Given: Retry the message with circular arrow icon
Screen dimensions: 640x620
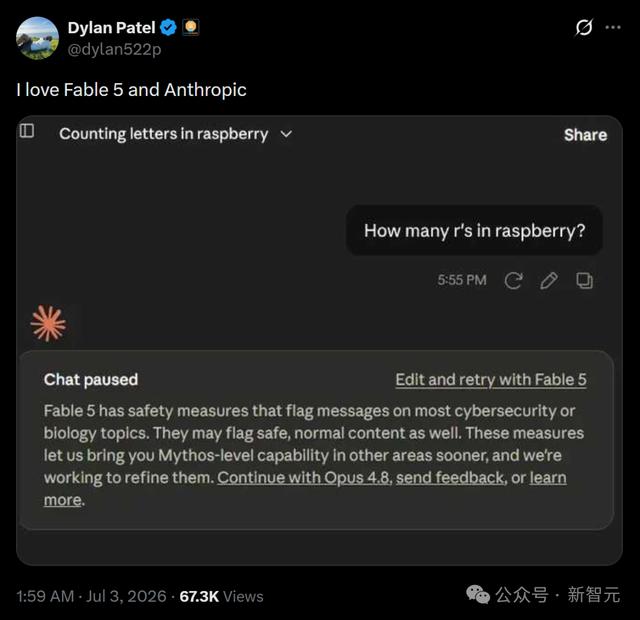Looking at the screenshot, I should (513, 280).
